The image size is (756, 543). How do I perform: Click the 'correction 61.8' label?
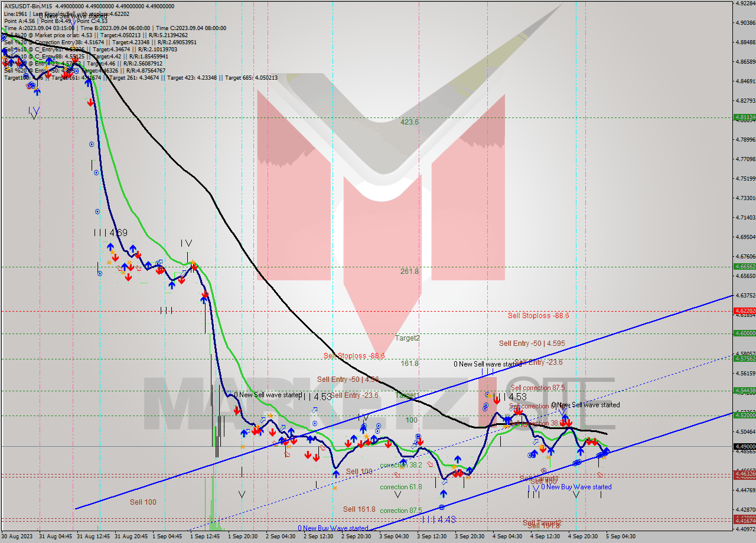pyautogui.click(x=401, y=487)
